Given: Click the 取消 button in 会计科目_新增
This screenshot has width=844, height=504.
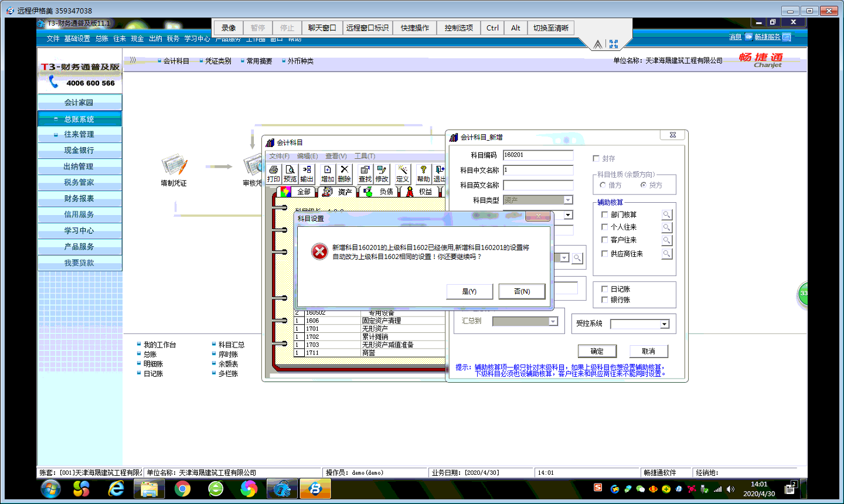Looking at the screenshot, I should 648,351.
